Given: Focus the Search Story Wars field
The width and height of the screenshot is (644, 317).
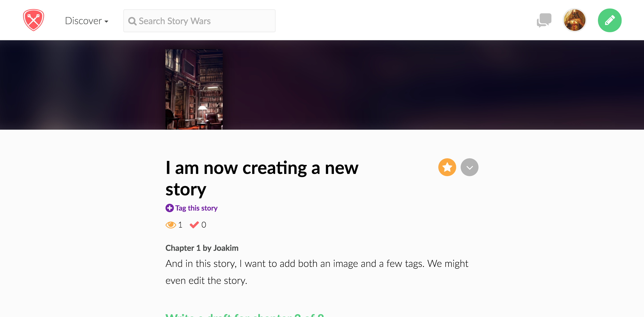Looking at the screenshot, I should (199, 21).
